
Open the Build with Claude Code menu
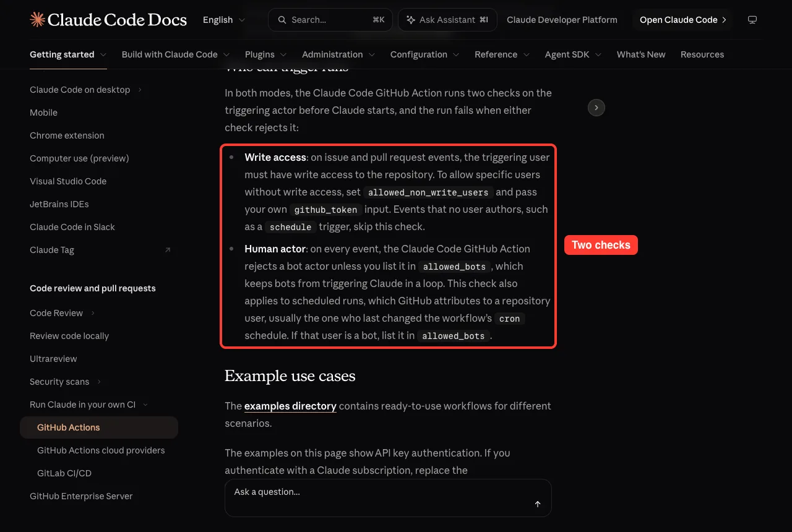click(x=176, y=54)
